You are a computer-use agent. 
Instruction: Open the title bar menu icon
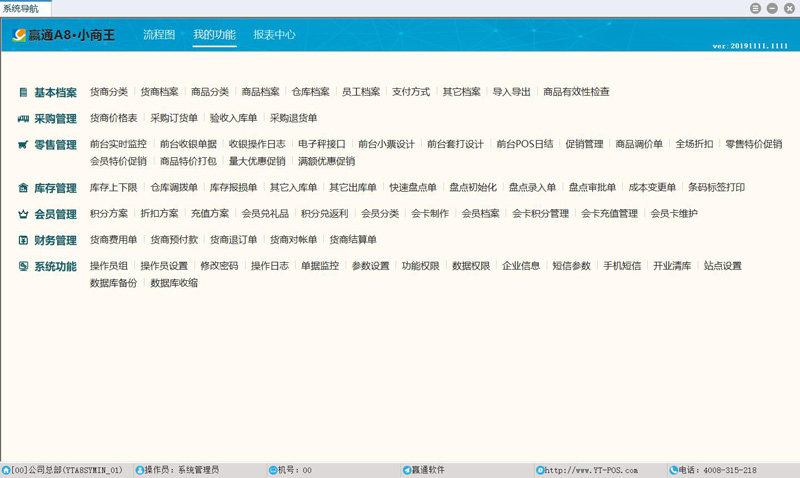(x=755, y=8)
